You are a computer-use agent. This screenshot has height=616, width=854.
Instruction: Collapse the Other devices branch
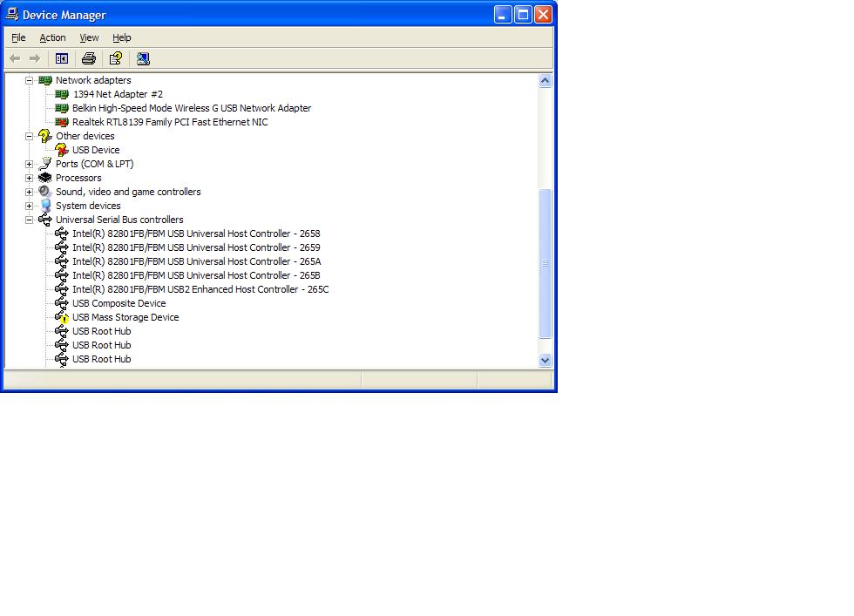tap(29, 136)
